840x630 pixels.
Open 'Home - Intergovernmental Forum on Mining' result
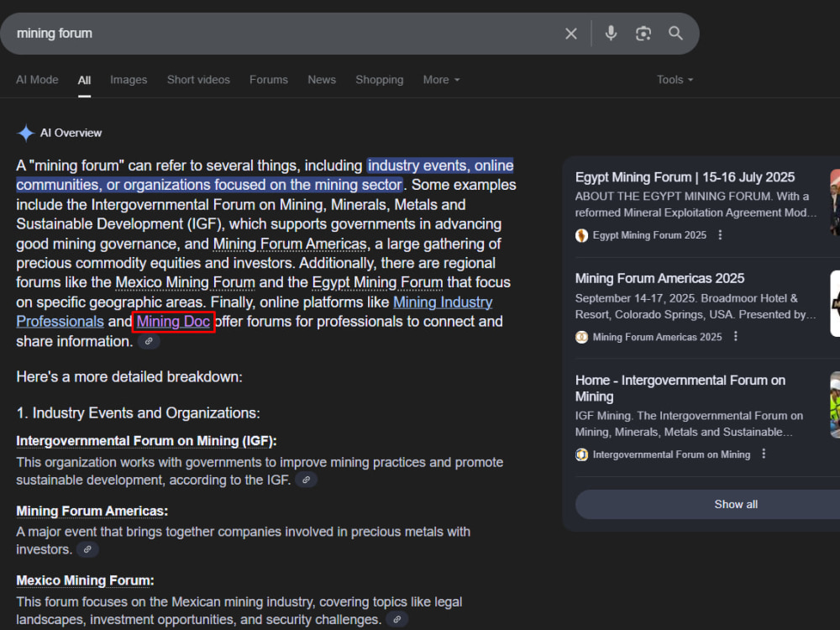(680, 388)
